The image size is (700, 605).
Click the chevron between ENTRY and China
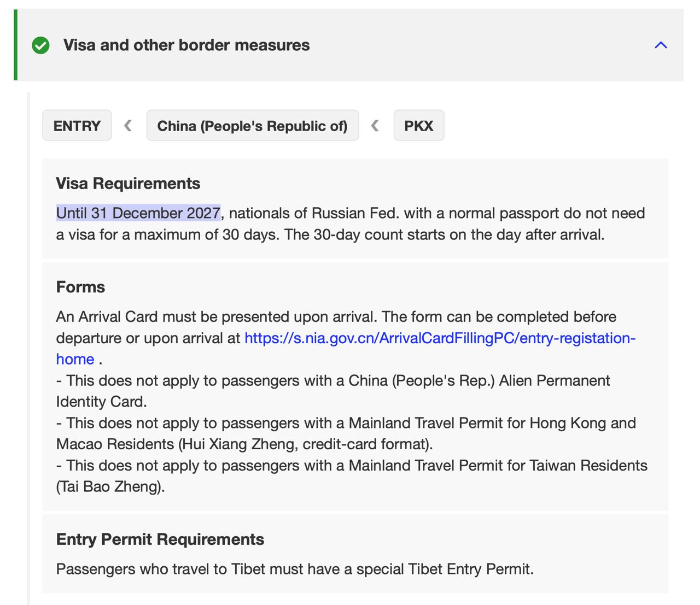pyautogui.click(x=129, y=126)
